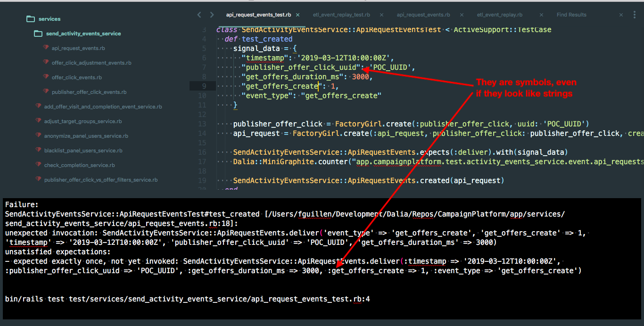
Task: Switch to the Find Results tab
Action: (x=571, y=15)
